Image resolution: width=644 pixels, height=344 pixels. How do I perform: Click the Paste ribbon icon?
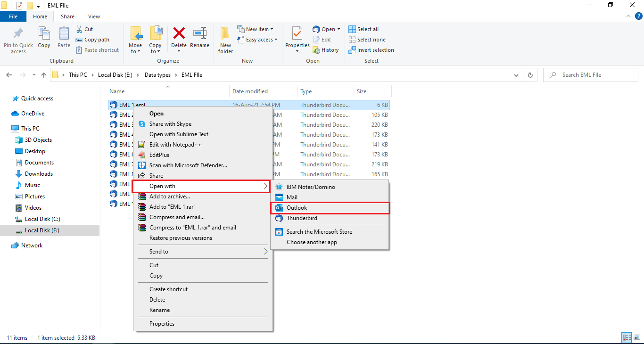coord(64,34)
